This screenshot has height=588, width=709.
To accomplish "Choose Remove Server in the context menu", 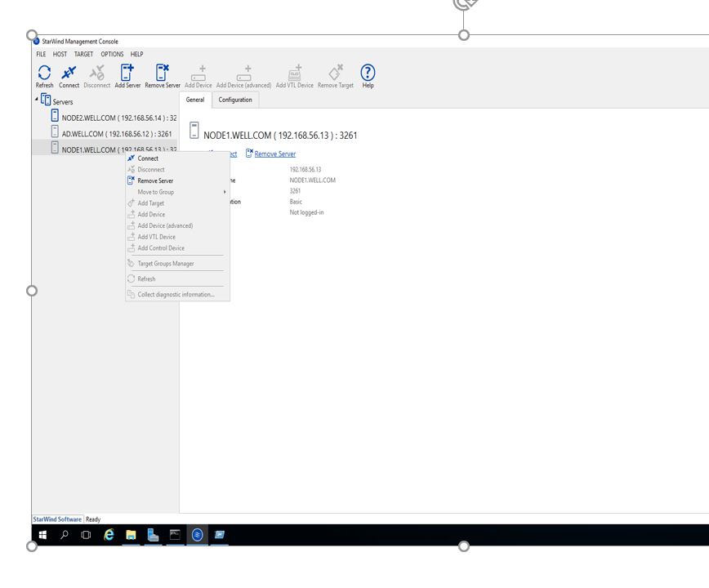I will (177, 180).
